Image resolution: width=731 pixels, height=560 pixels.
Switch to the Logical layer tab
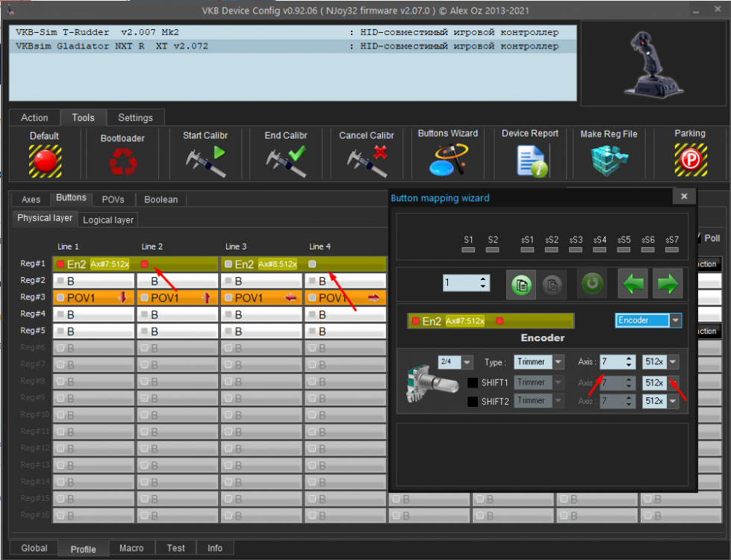[108, 220]
